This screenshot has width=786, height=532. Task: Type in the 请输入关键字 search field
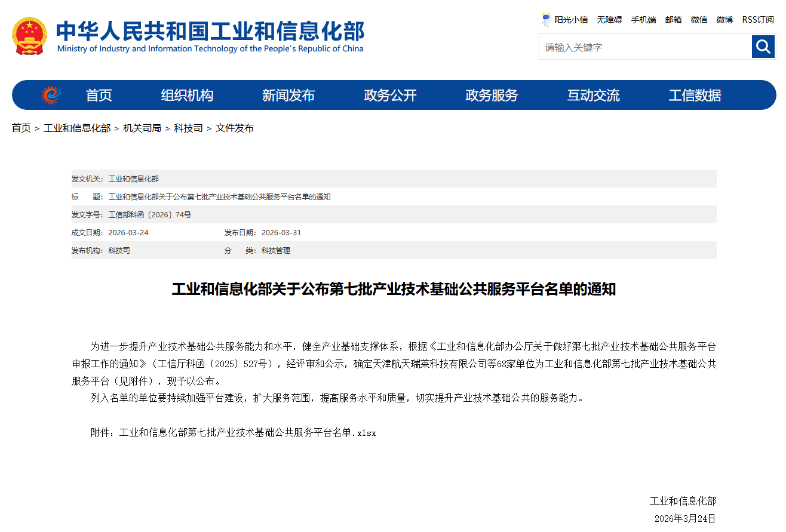(x=644, y=47)
